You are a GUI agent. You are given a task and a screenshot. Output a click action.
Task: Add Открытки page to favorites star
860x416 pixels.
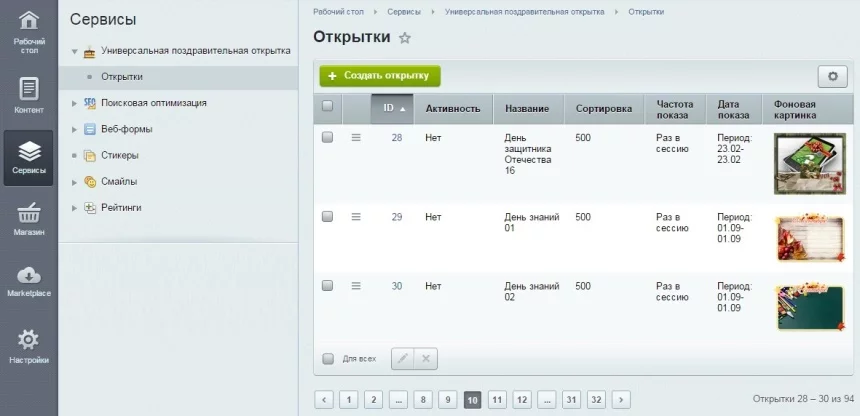[x=405, y=38]
